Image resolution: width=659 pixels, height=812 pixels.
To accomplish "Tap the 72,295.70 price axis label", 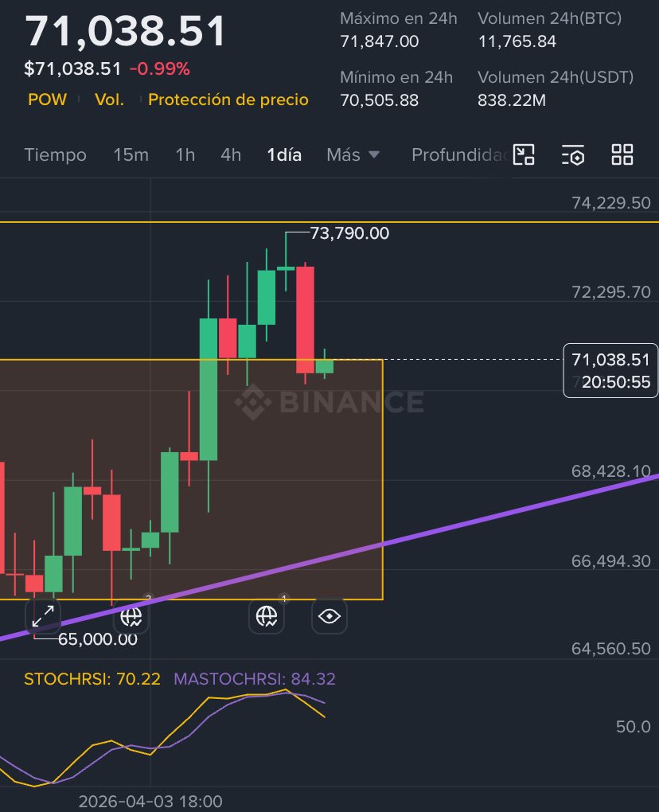I will click(x=611, y=292).
